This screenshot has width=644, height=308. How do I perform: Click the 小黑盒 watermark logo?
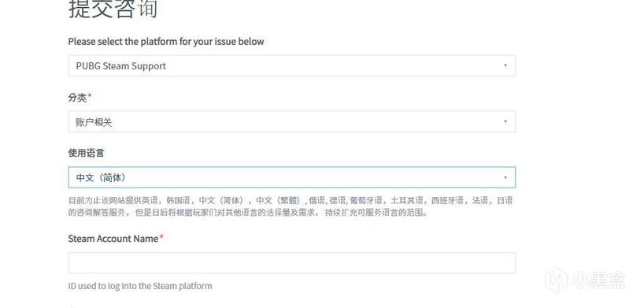pyautogui.click(x=556, y=280)
